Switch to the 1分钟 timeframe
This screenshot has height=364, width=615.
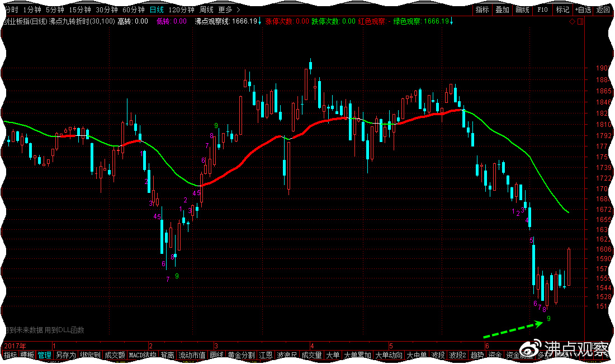click(x=32, y=10)
